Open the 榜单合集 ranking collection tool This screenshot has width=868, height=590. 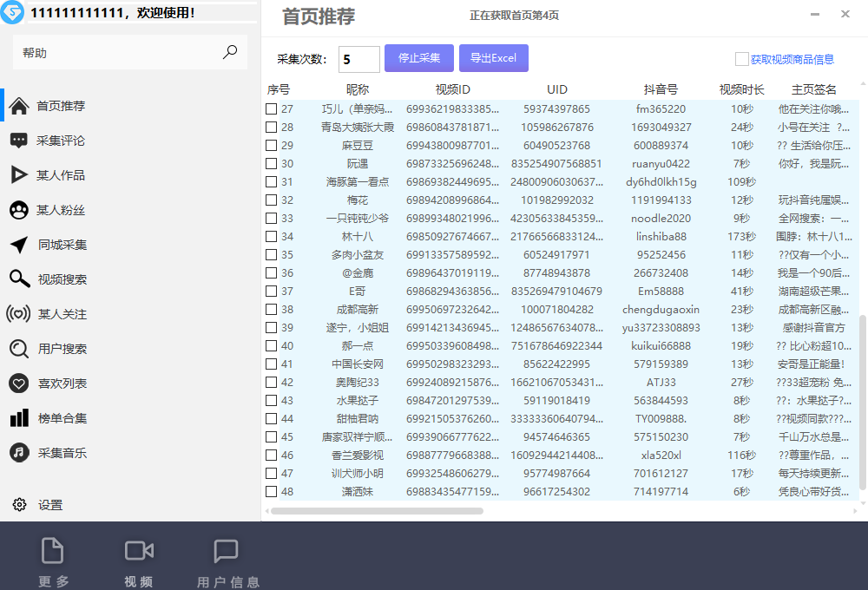(19, 417)
